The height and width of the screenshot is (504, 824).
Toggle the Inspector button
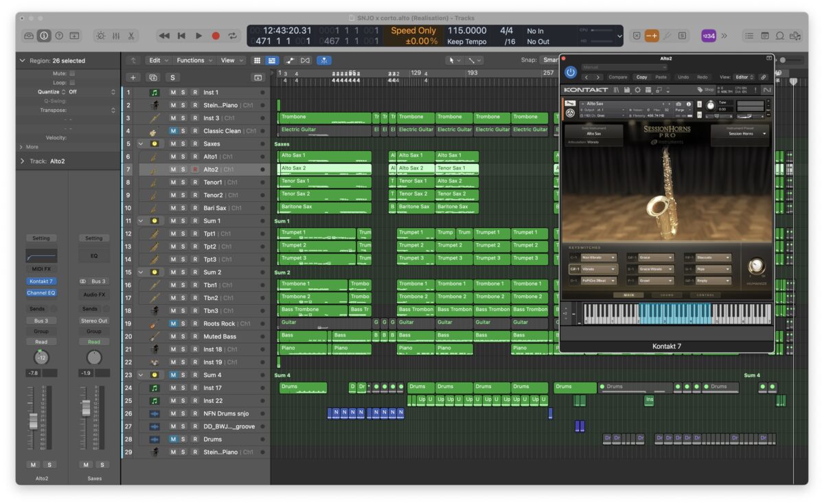pos(44,36)
